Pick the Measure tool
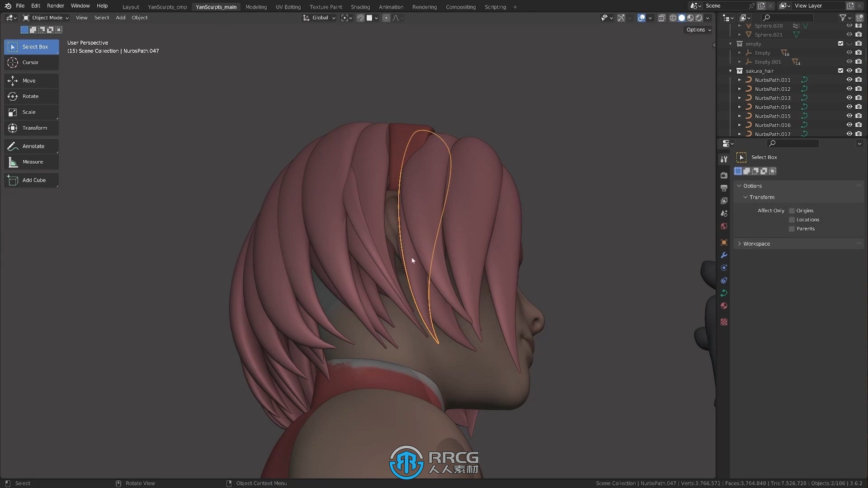 click(31, 162)
